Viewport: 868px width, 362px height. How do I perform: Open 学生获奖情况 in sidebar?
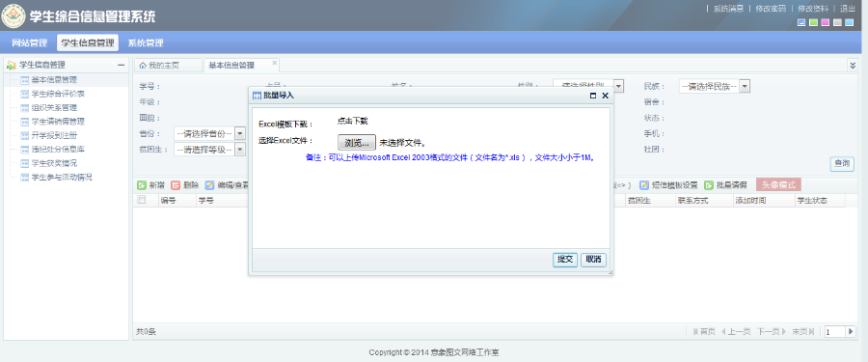[54, 163]
